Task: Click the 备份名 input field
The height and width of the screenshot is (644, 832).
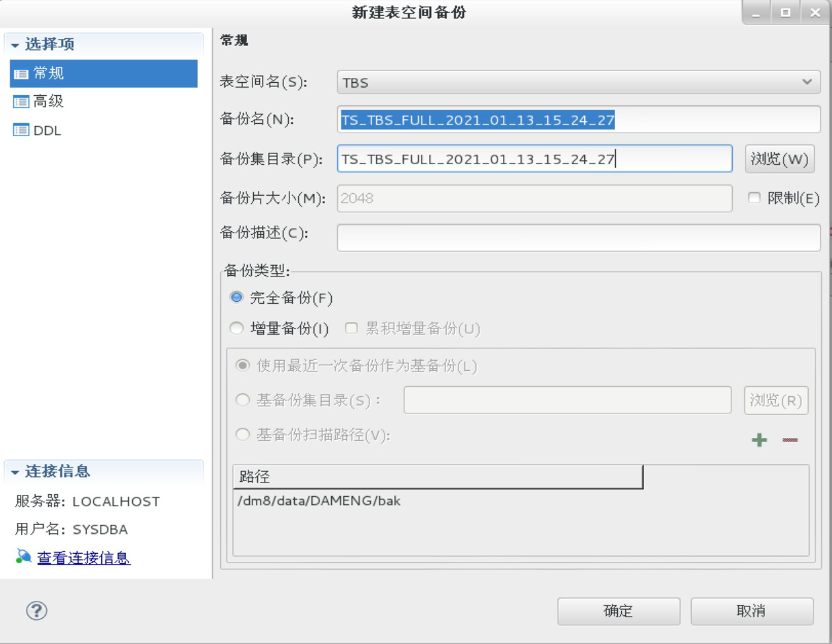Action: tap(579, 121)
